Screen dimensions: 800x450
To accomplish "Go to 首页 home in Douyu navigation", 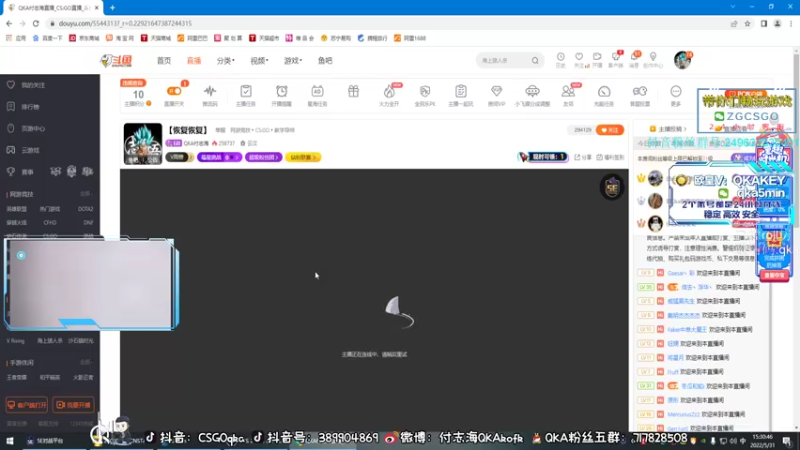I will [x=164, y=60].
